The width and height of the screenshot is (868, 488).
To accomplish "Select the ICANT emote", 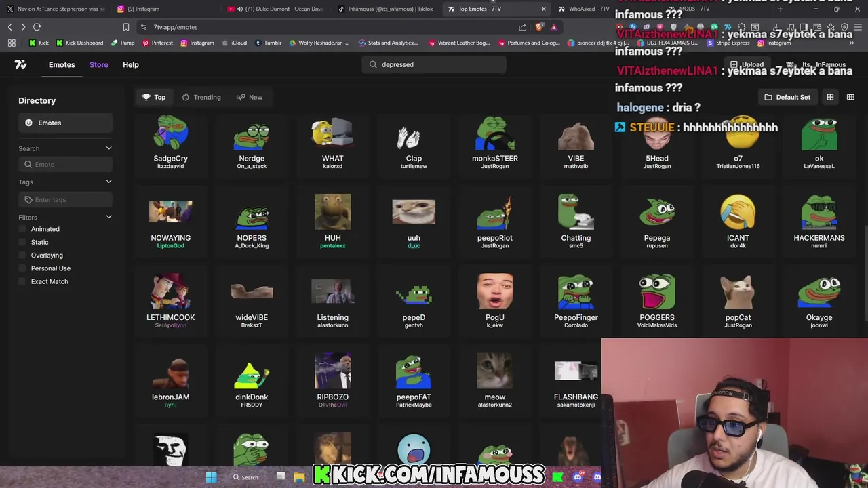I will point(738,222).
